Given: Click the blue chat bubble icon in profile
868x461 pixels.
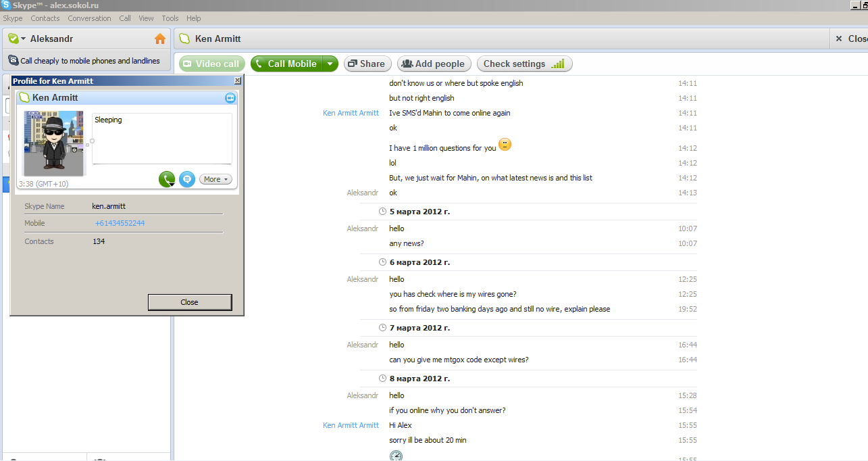Looking at the screenshot, I should tap(187, 179).
